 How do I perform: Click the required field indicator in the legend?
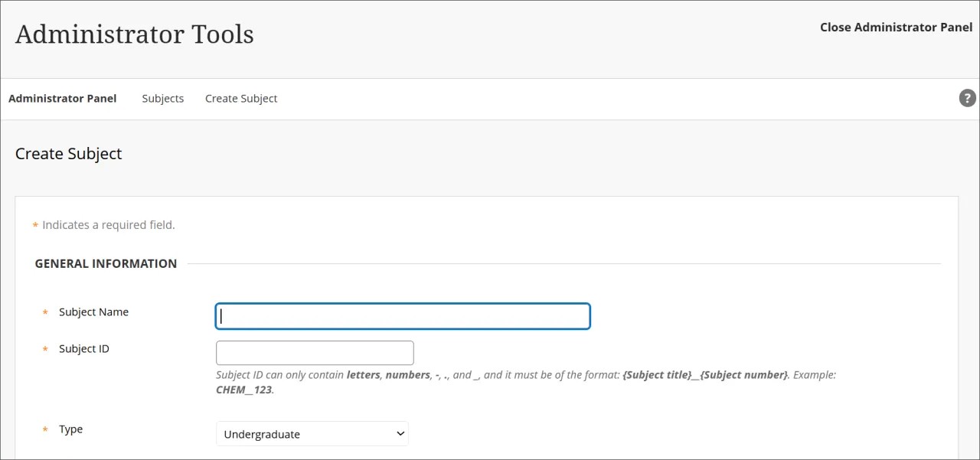click(x=34, y=224)
